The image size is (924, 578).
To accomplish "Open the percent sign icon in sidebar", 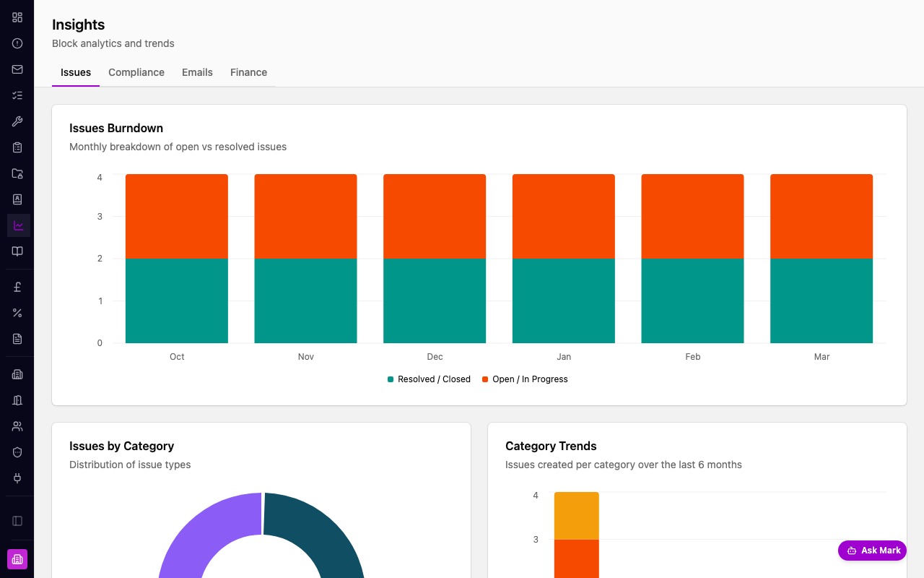I will [x=17, y=313].
